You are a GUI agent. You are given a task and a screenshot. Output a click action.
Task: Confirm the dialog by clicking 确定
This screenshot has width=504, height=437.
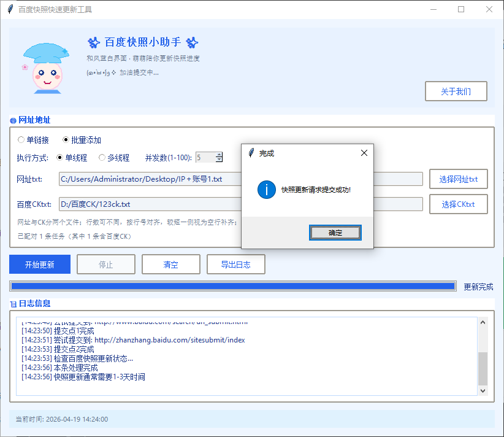click(x=335, y=233)
